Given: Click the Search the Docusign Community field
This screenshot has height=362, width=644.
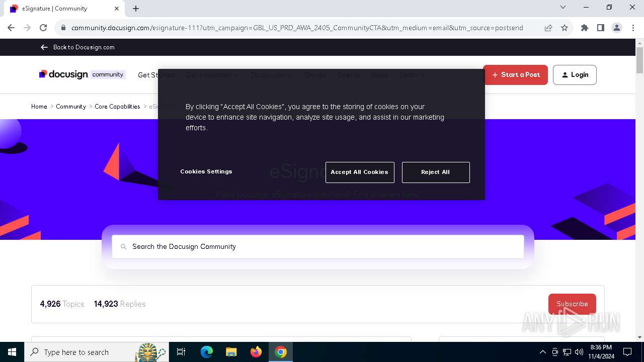Looking at the screenshot, I should point(318,247).
